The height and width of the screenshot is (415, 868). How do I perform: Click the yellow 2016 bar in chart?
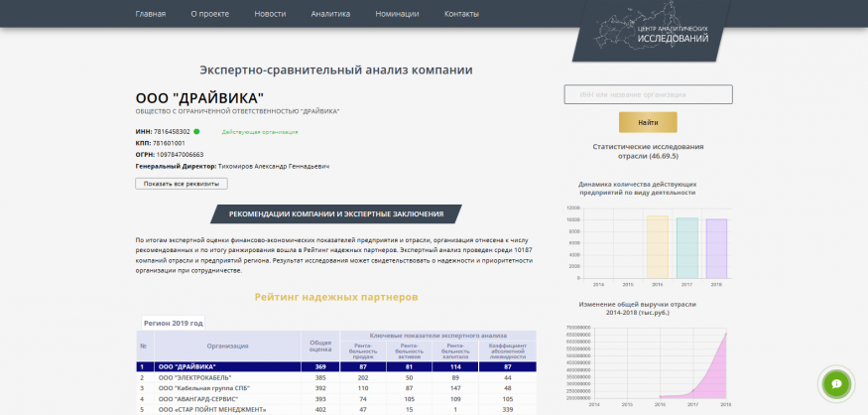tap(657, 245)
